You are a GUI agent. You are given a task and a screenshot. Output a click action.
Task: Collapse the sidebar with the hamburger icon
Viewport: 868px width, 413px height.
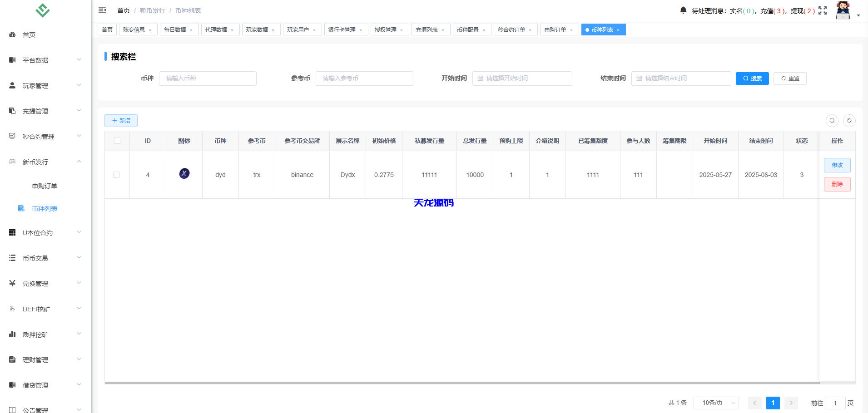[x=102, y=10]
